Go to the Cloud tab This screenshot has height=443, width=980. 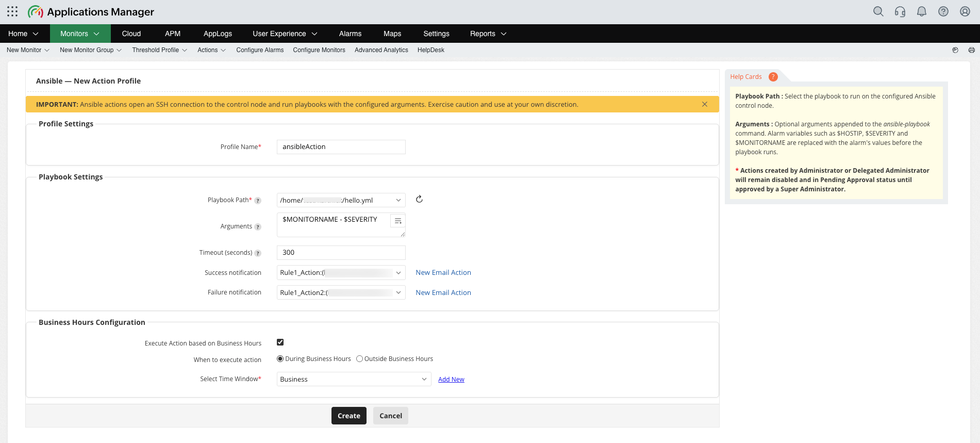[131, 34]
